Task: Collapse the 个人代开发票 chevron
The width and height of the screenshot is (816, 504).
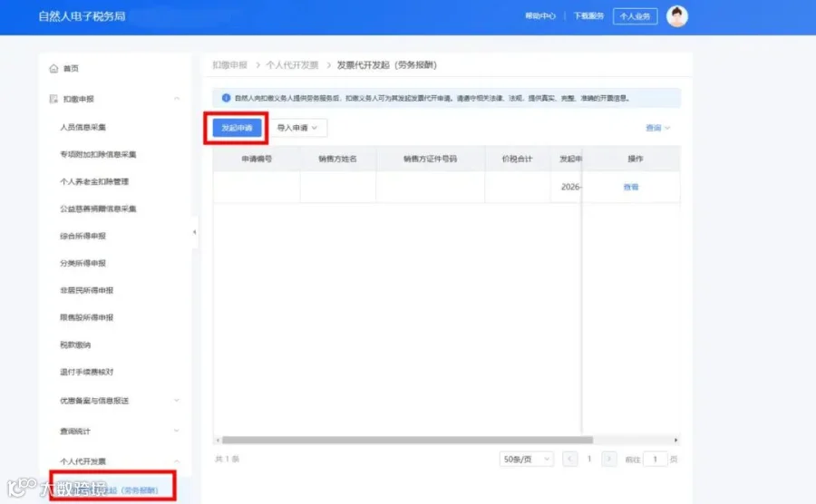Action: pyautogui.click(x=177, y=461)
